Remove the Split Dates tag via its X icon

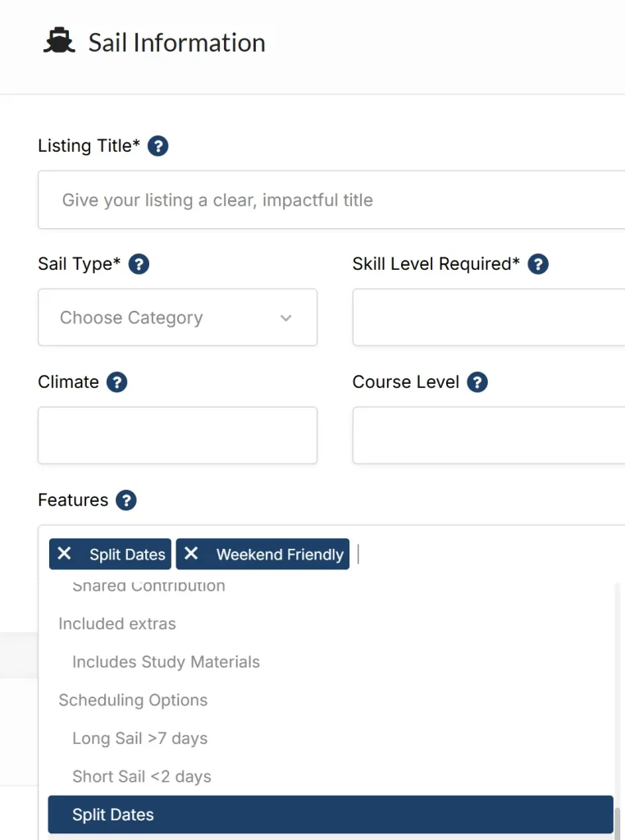pyautogui.click(x=65, y=554)
